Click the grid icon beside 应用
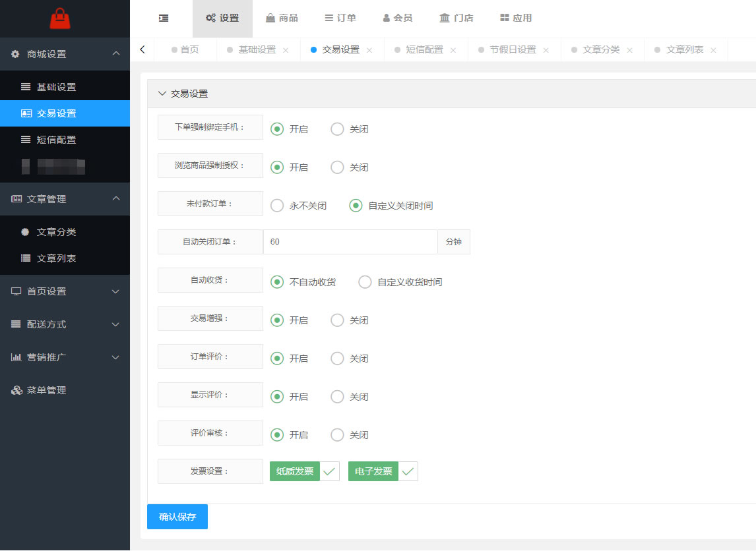Screen dimensions: 756x551 [504, 18]
